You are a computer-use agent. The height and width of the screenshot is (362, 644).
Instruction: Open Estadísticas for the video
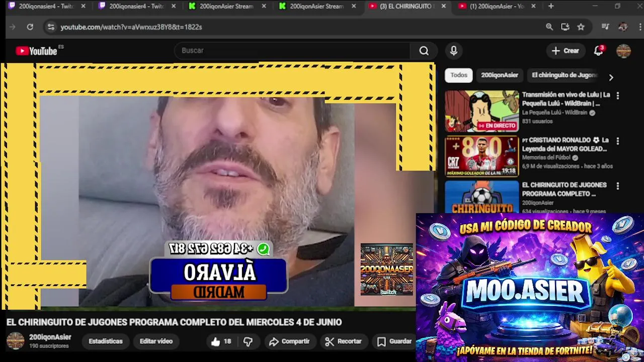click(x=106, y=341)
